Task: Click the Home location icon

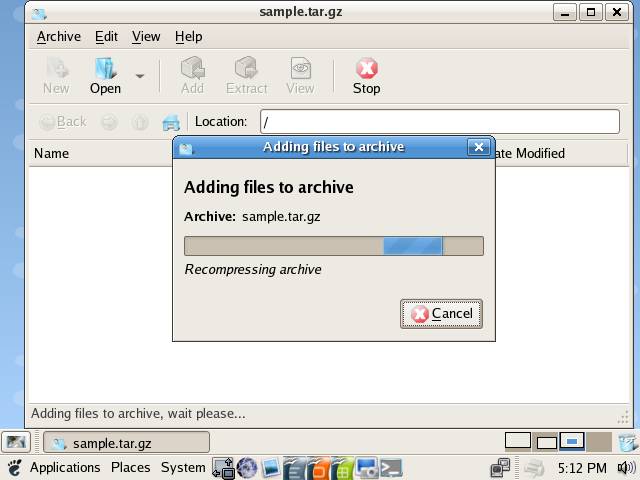Action: click(x=171, y=122)
